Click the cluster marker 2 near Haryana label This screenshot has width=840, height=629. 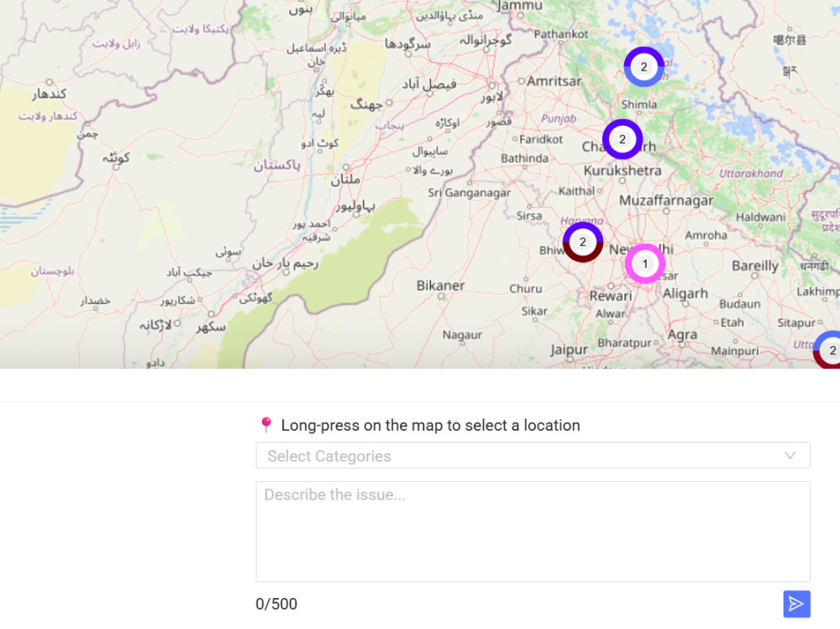tap(583, 242)
